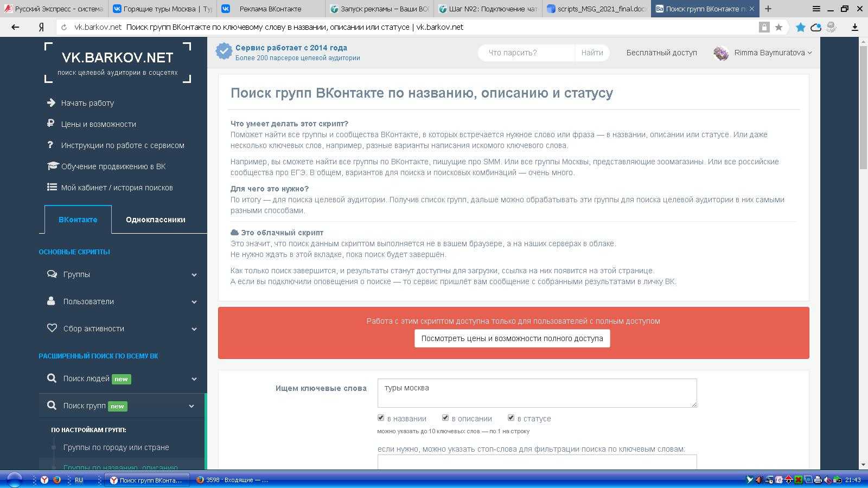Go back with the browser back arrow

(x=15, y=27)
